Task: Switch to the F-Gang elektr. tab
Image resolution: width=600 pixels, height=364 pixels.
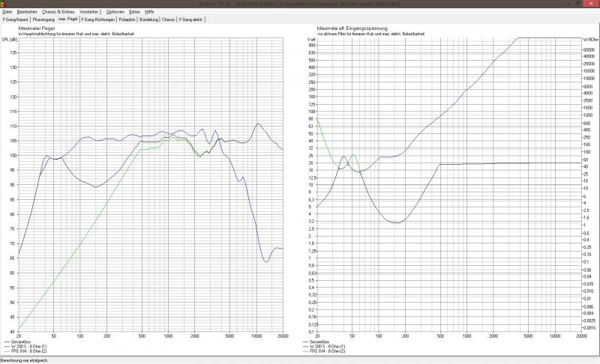Action: (x=191, y=19)
